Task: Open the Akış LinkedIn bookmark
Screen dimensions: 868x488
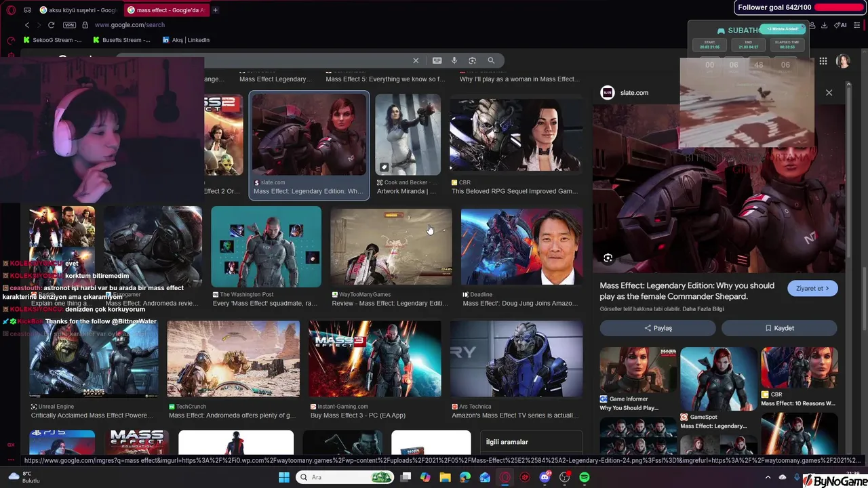Action: (x=186, y=40)
